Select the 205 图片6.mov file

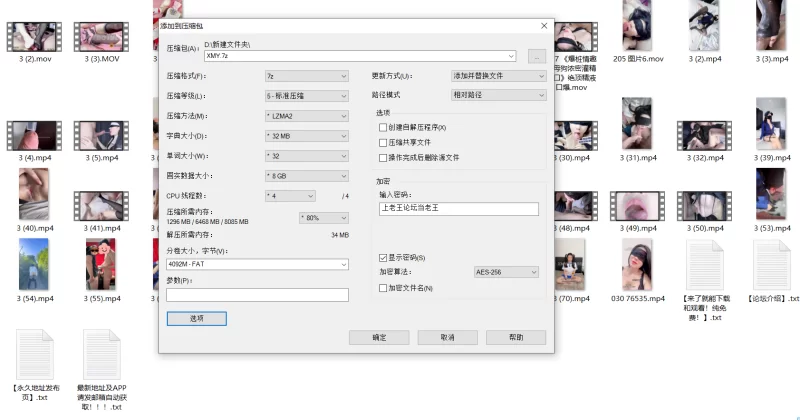(637, 26)
